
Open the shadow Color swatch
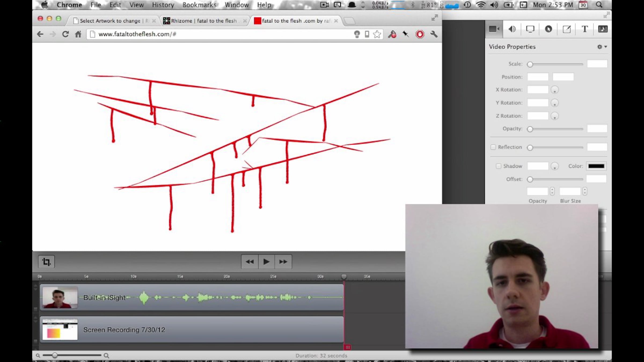(596, 166)
